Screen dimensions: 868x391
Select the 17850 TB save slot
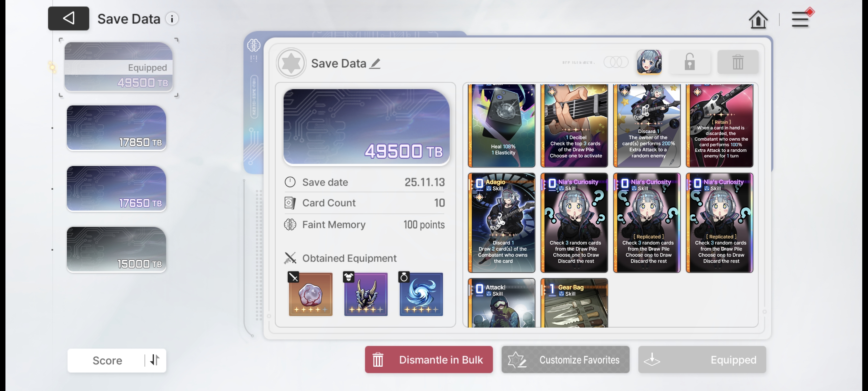coord(116,128)
